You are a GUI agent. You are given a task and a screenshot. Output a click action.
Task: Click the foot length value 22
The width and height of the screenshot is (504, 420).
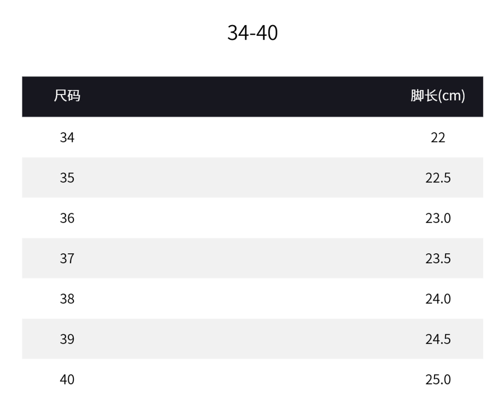click(x=438, y=137)
